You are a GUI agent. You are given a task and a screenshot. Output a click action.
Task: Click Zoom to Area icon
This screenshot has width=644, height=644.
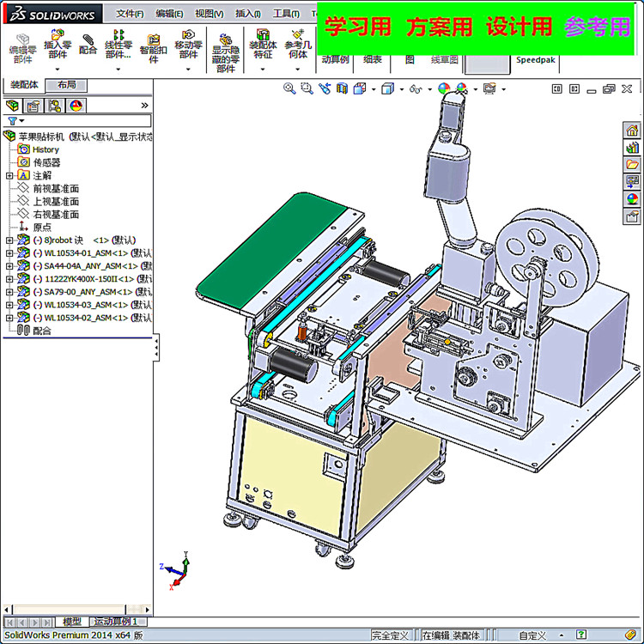[x=307, y=88]
